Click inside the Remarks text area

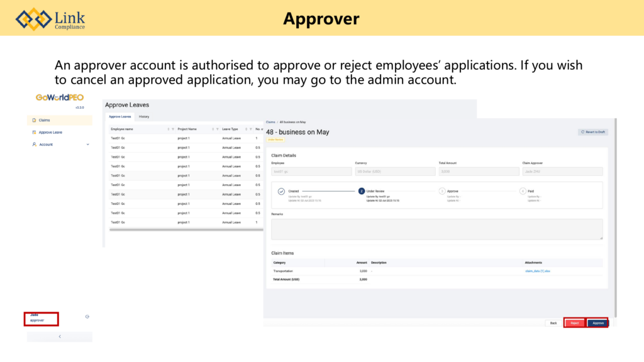point(436,229)
